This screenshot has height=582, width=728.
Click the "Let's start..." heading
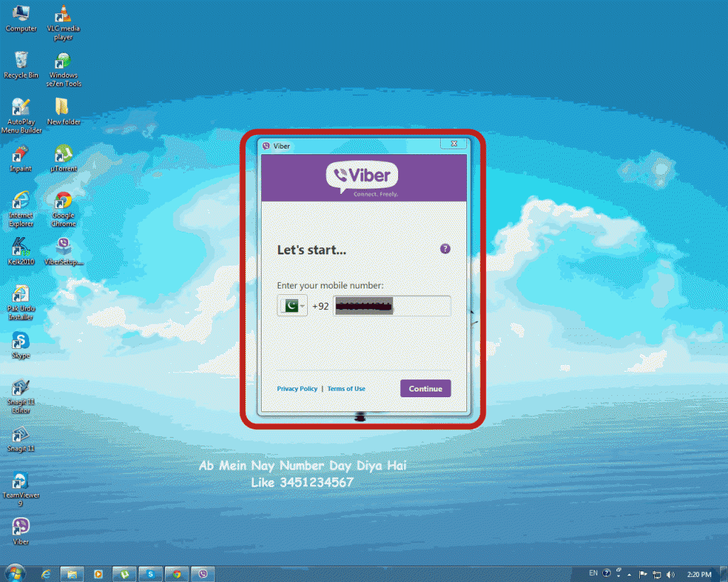[x=311, y=249]
